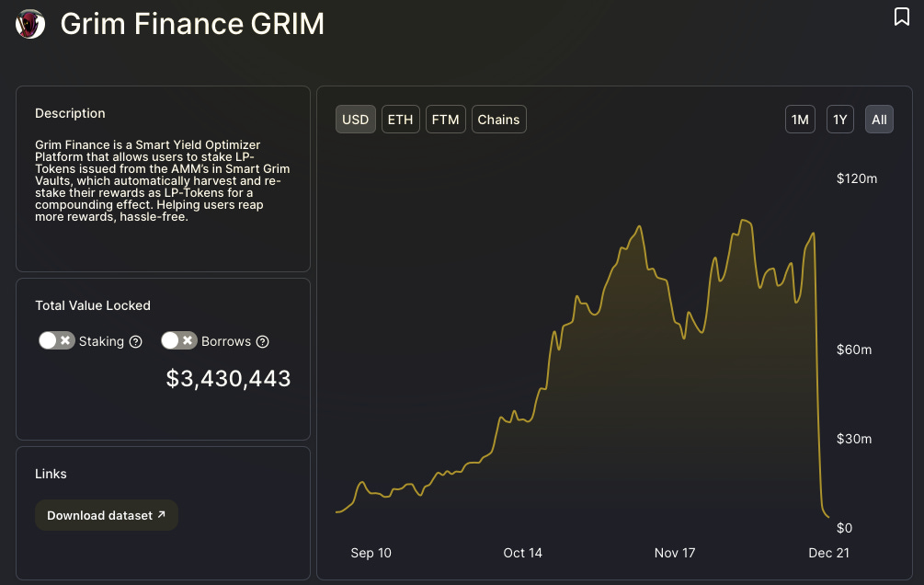
Task: Click the Nov 17 date label
Action: pyautogui.click(x=675, y=553)
